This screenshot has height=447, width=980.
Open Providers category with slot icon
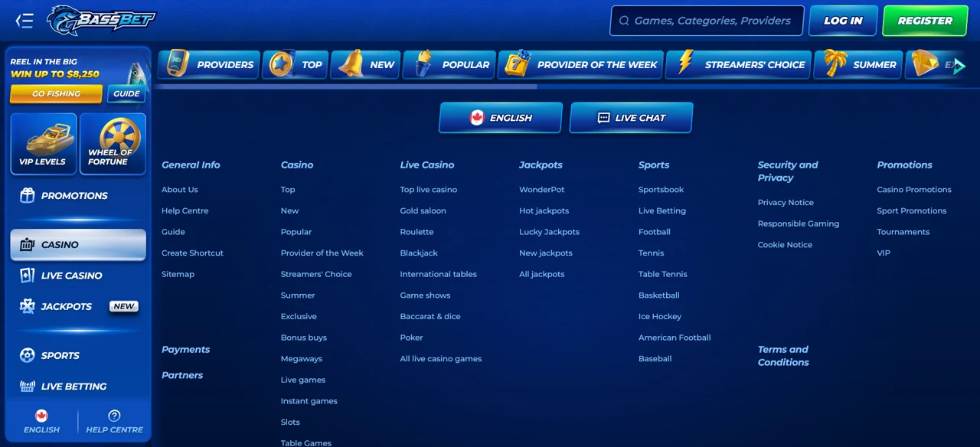tap(178, 64)
